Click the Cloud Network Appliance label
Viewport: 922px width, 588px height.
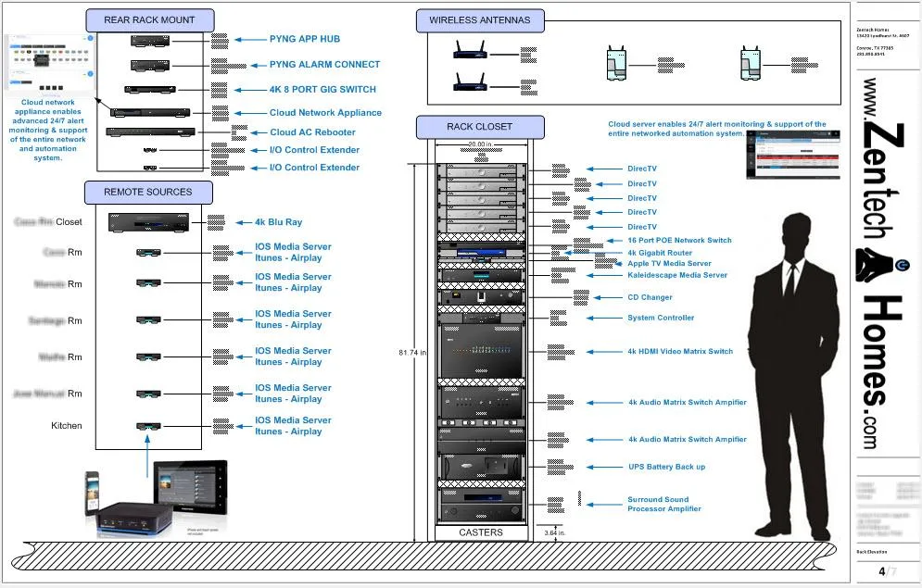[325, 112]
